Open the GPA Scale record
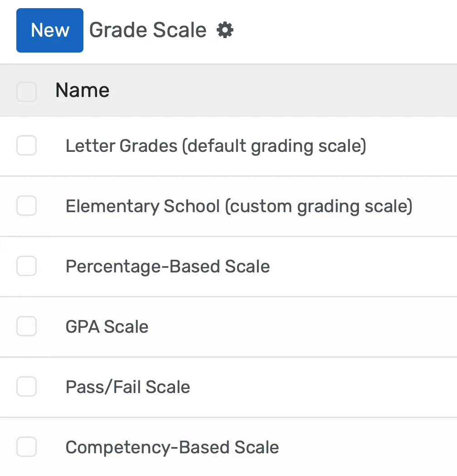This screenshot has height=476, width=457. pos(107,326)
